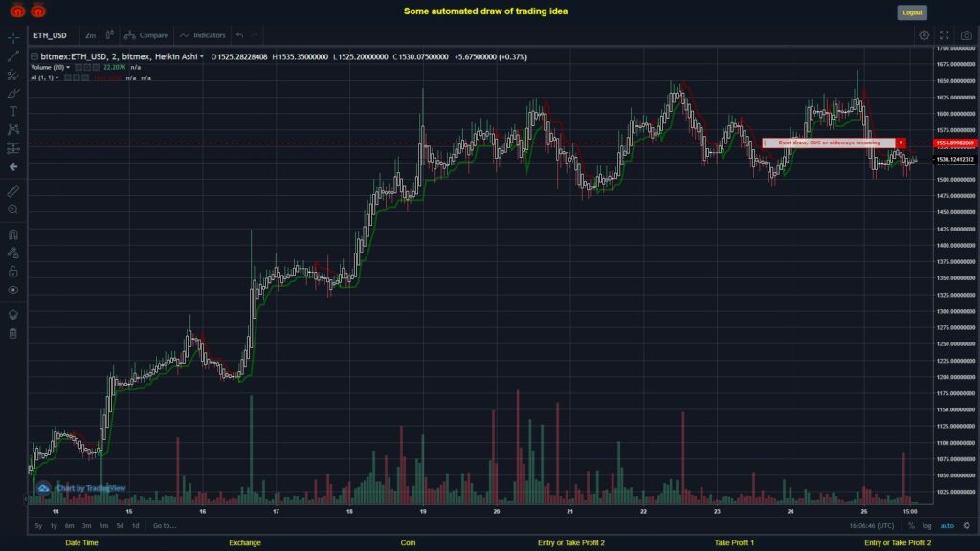This screenshot has width=980, height=551.
Task: Select the 6m time range
Action: click(69, 526)
